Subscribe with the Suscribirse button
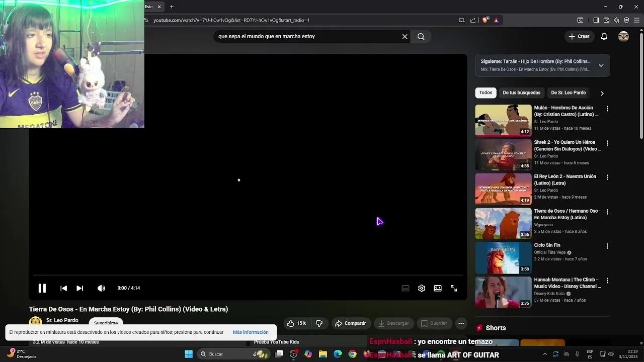The width and height of the screenshot is (644, 362). 106,323
